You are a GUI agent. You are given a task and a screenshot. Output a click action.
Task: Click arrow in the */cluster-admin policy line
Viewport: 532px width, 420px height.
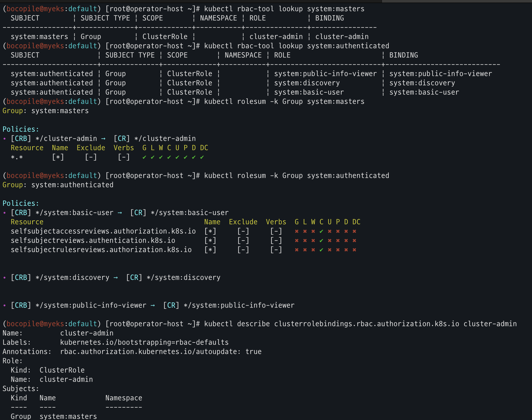click(103, 139)
